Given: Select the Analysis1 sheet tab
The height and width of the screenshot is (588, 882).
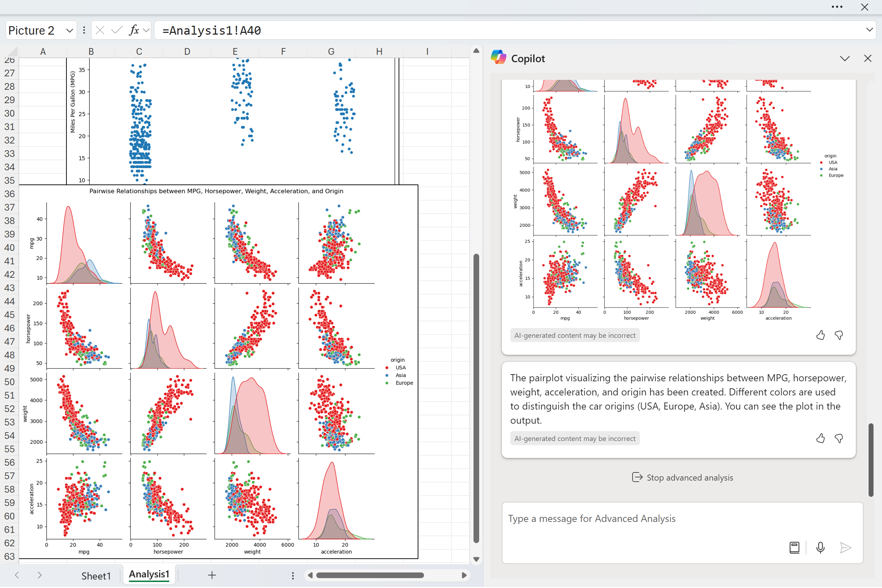Looking at the screenshot, I should [x=149, y=575].
